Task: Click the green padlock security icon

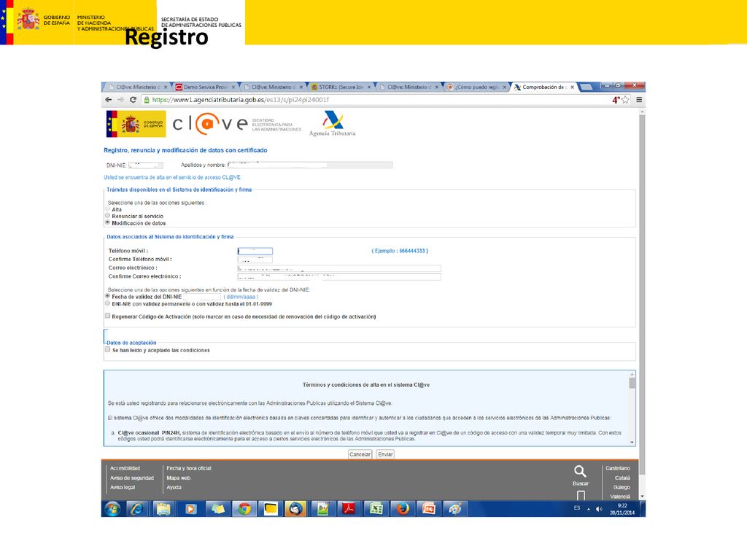Action: tap(147, 100)
